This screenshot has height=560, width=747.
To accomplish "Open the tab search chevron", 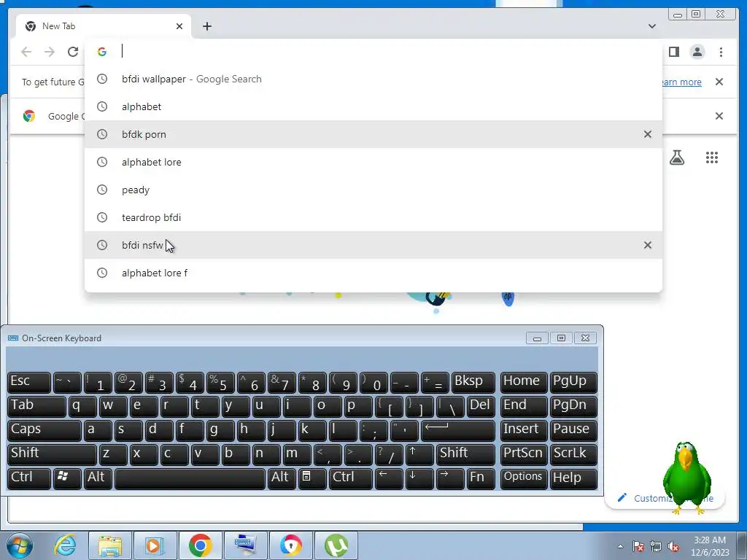I will [651, 26].
